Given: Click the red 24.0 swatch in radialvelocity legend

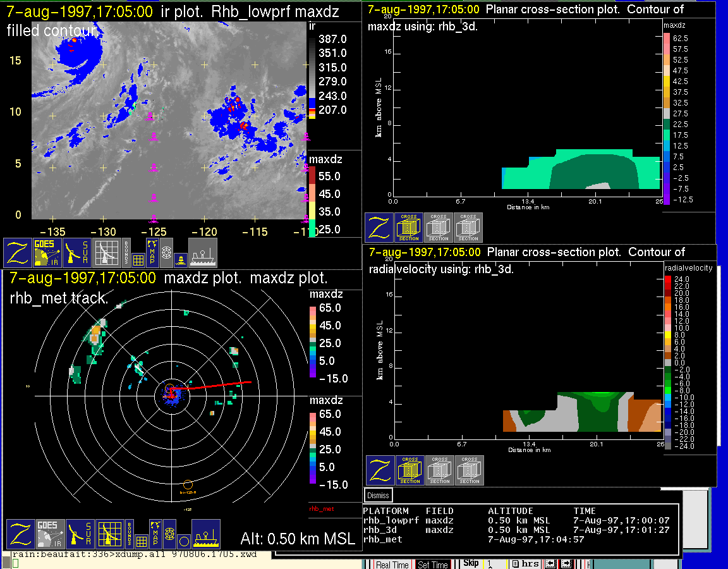Looking at the screenshot, I should point(669,279).
